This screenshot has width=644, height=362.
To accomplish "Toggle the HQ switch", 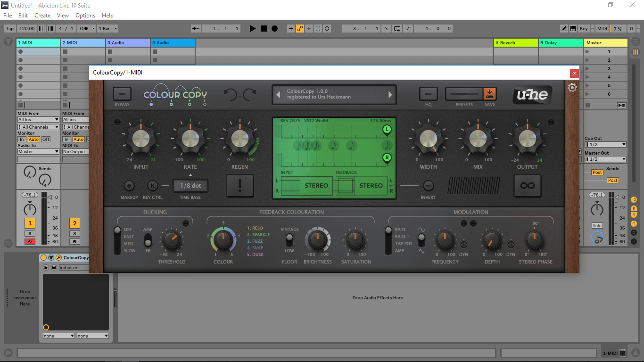I will (x=428, y=94).
